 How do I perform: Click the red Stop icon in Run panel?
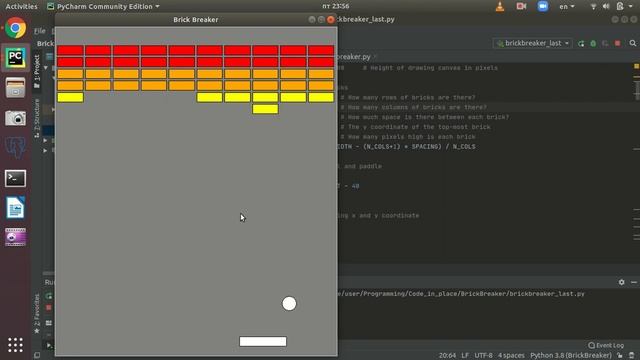pos(49,307)
